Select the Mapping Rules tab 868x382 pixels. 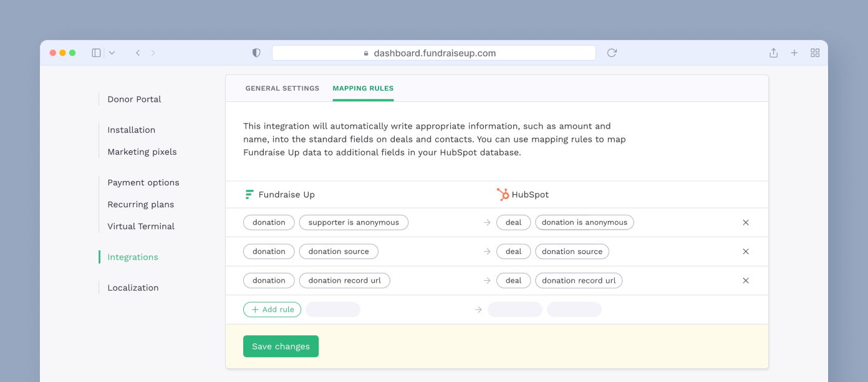click(x=363, y=89)
